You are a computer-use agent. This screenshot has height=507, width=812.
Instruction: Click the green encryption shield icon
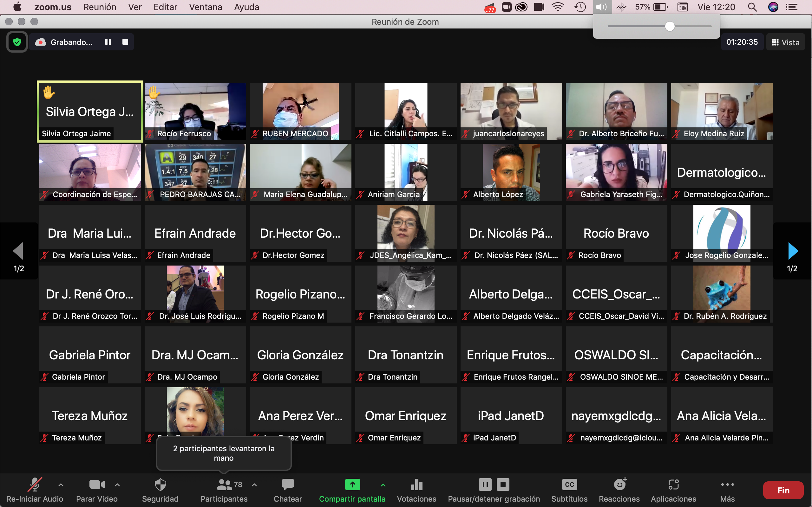tap(17, 42)
